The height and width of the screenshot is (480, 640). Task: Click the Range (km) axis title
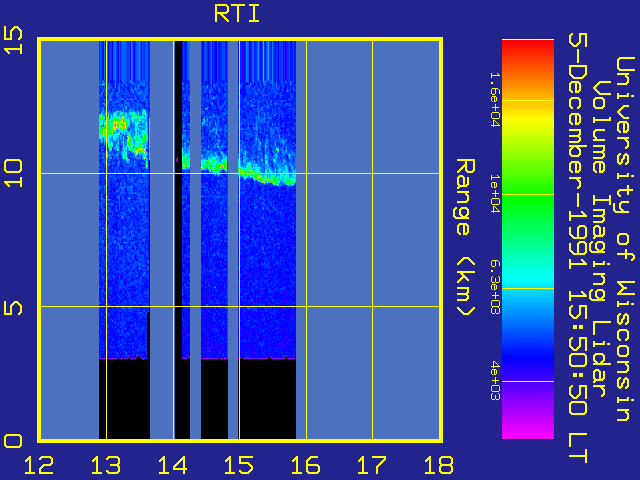coord(465,237)
